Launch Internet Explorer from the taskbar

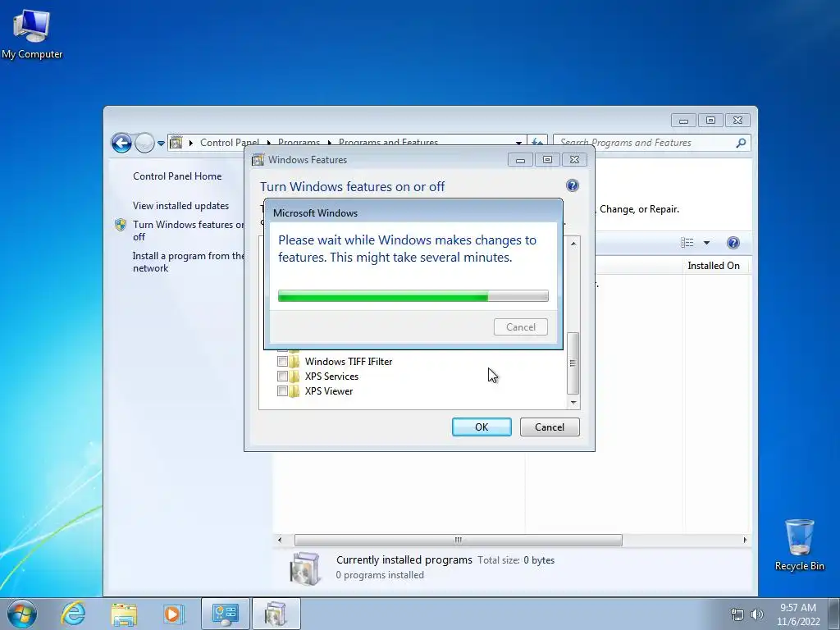(73, 614)
